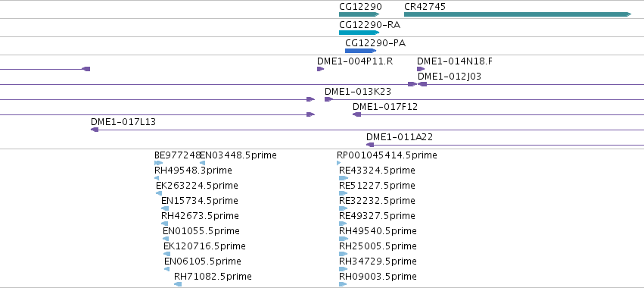This screenshot has height=288, width=644.
Task: Click the RE32232.5prime EST arrow glyph
Action: tap(344, 208)
